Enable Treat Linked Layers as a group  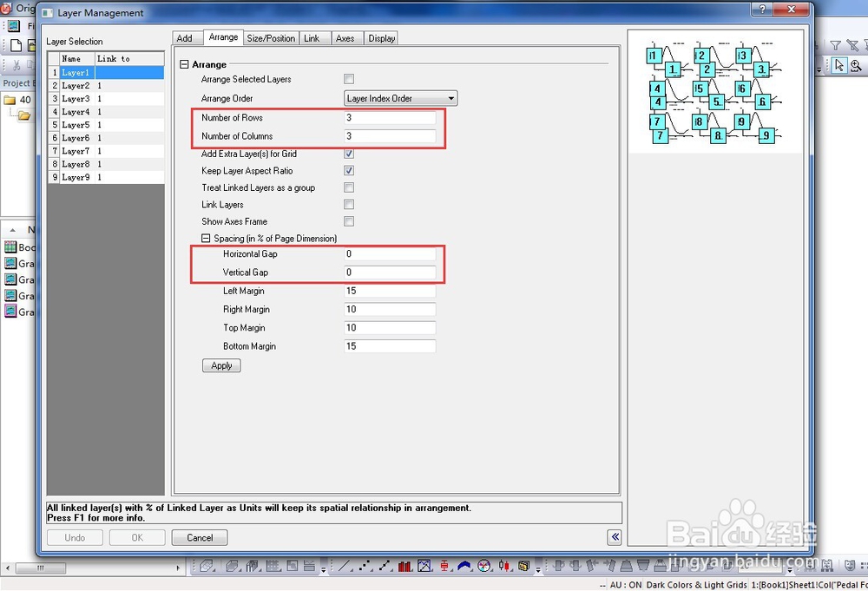(349, 187)
